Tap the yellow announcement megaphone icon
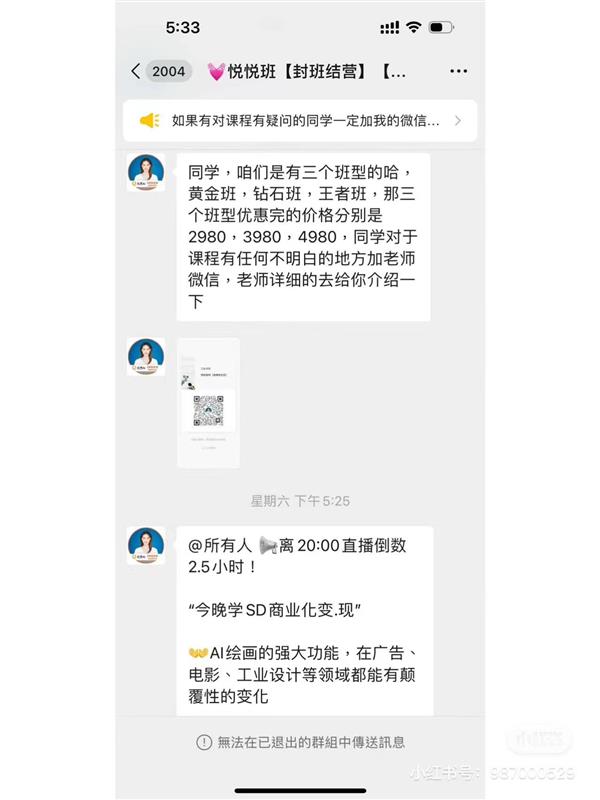Screen dimensions: 600x800 coord(149,120)
